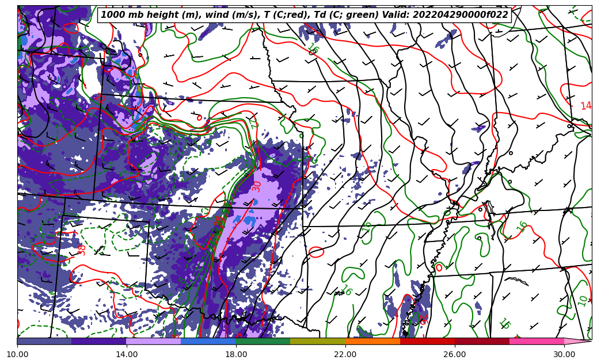Choose the olive 20–22 colorbar segment
The image size is (597, 364).
(x=318, y=341)
